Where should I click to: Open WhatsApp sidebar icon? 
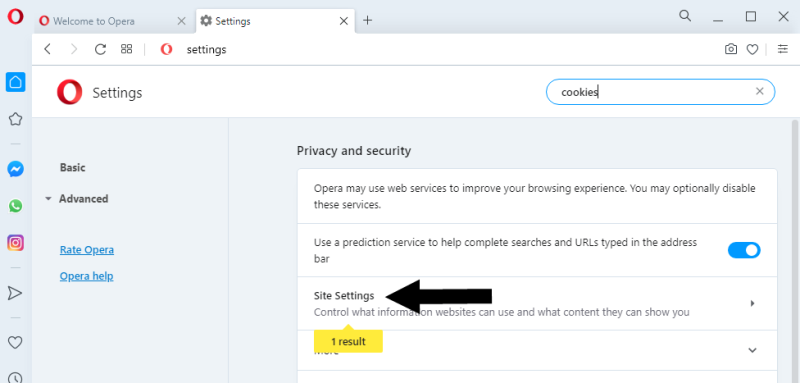point(15,206)
